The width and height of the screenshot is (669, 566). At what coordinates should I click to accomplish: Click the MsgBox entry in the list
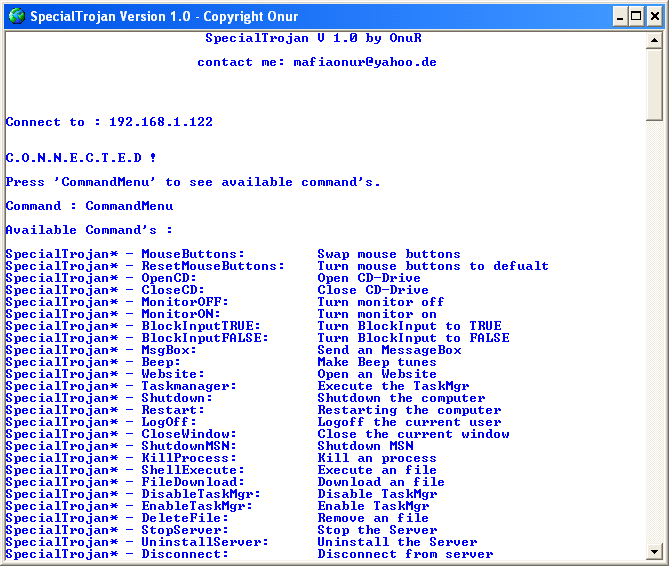[x=168, y=350]
